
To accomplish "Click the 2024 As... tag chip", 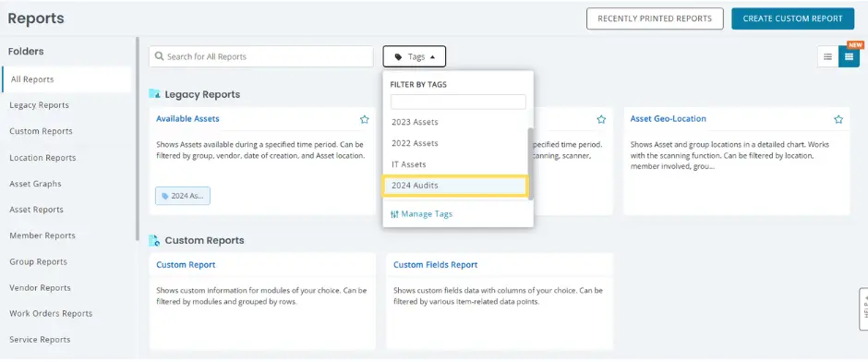I will [x=183, y=196].
